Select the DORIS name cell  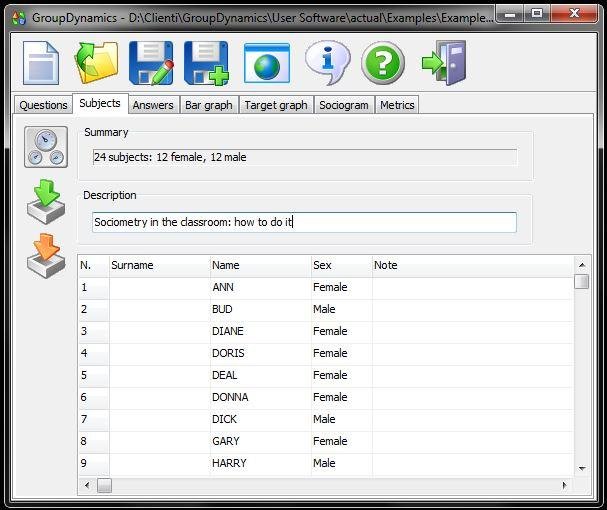261,354
